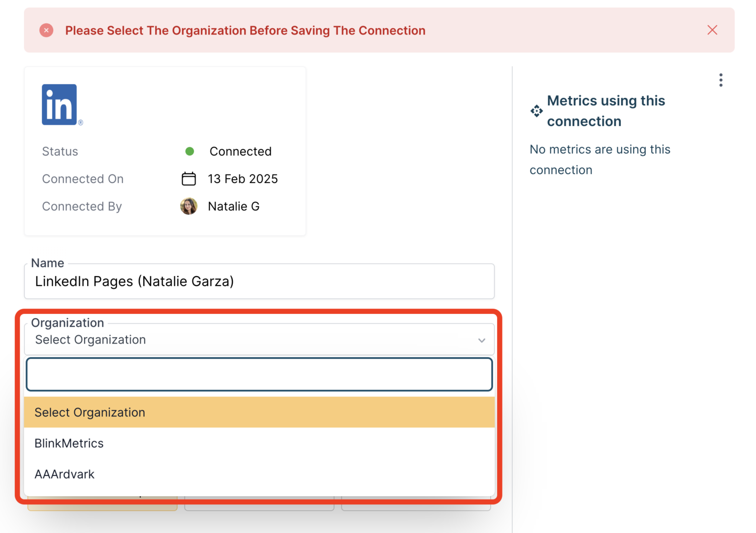Click inside the empty organization search box
Viewport: 756px width, 533px height.
(x=259, y=374)
